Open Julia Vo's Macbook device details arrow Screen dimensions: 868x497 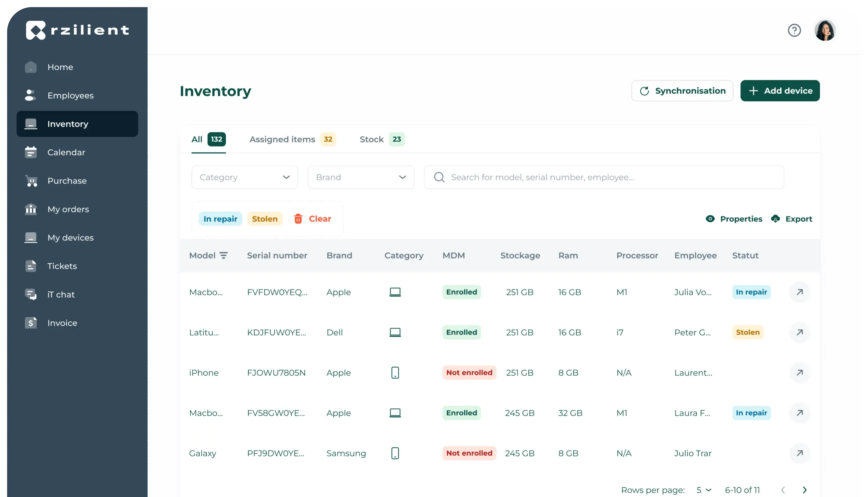(x=799, y=292)
